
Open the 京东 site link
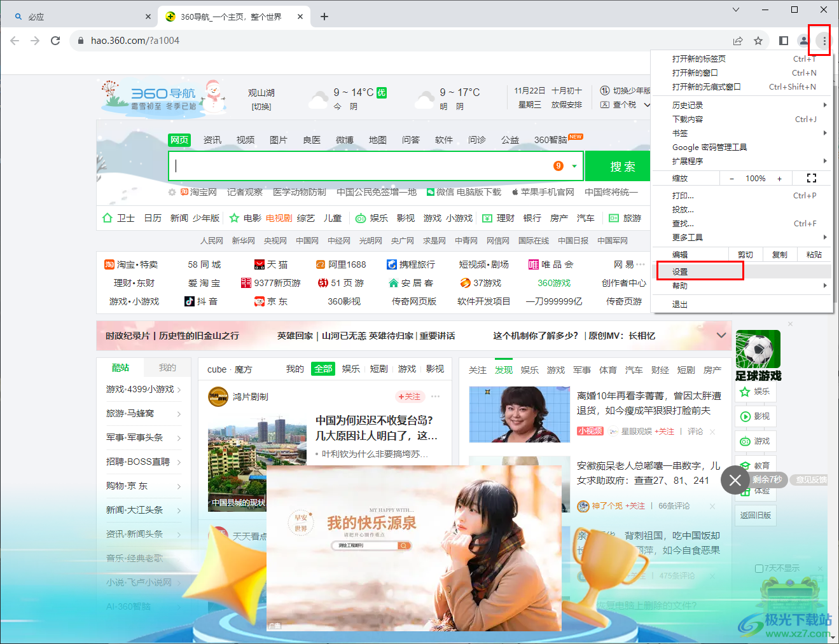click(271, 301)
